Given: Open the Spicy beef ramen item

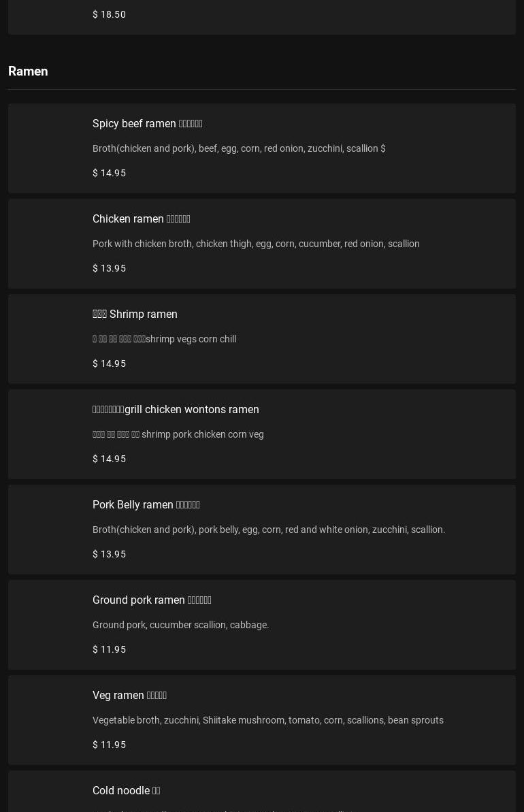Looking at the screenshot, I should [x=147, y=124].
